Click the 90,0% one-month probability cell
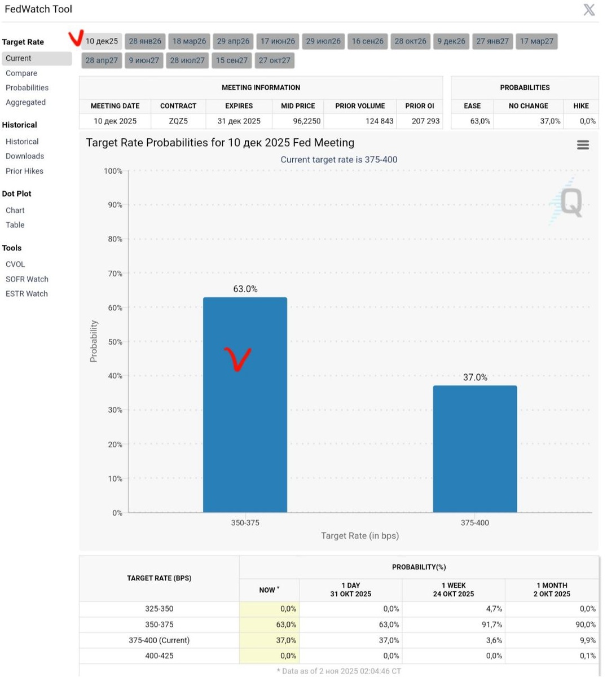The height and width of the screenshot is (677, 616). click(552, 625)
